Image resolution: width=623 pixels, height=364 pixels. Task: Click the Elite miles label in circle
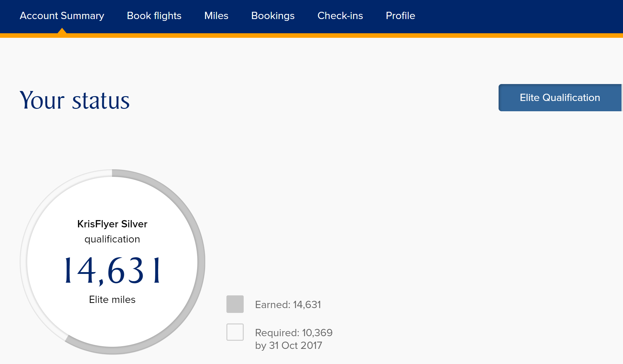click(112, 300)
